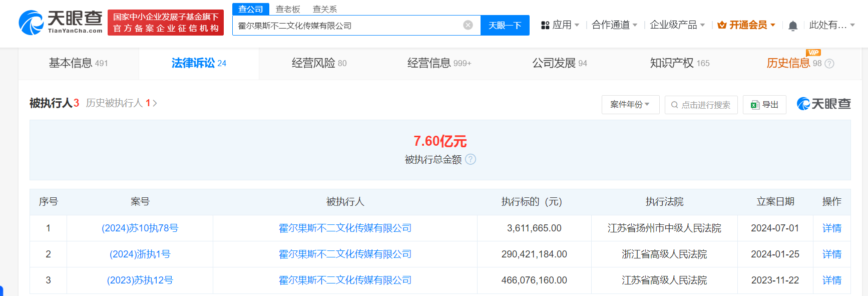Click the Excel 导出 export button

click(x=764, y=105)
